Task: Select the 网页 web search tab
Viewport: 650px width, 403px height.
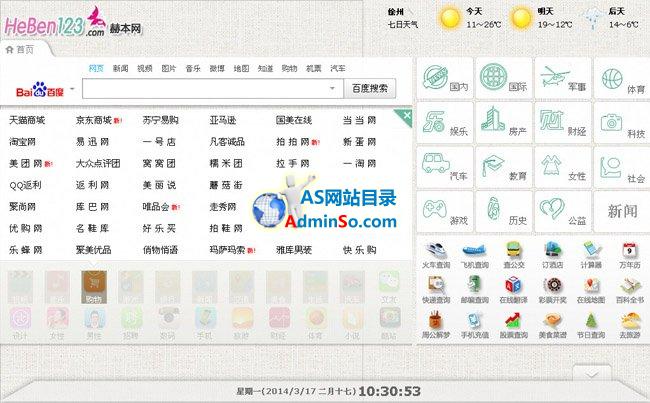Action: [x=96, y=68]
